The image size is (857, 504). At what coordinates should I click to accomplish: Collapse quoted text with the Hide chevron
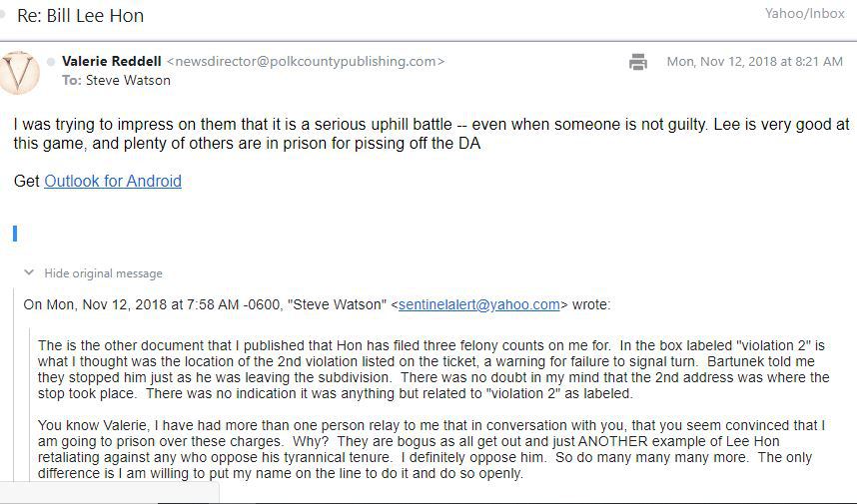tap(29, 272)
